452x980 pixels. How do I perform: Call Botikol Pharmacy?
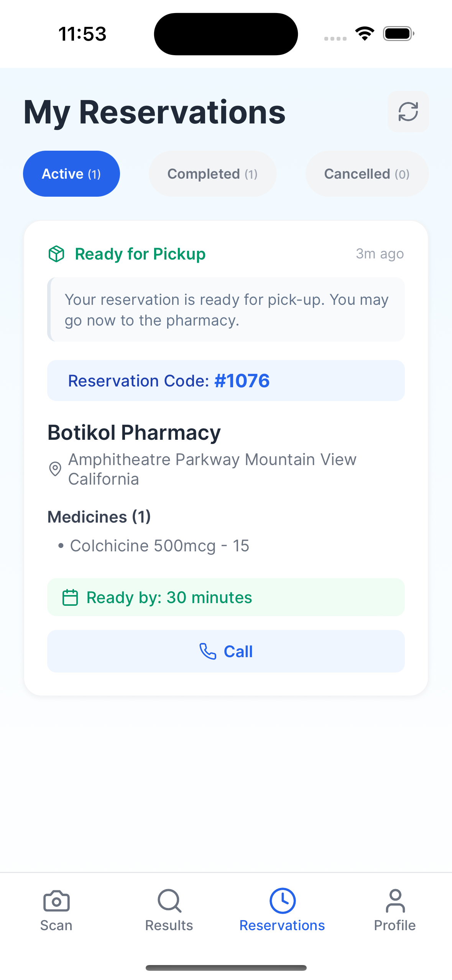tap(226, 651)
